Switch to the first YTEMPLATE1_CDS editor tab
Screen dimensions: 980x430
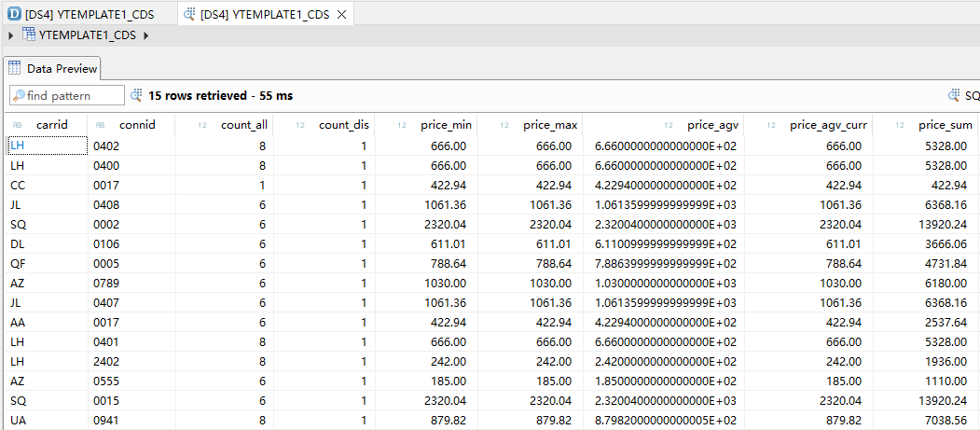tap(90, 14)
